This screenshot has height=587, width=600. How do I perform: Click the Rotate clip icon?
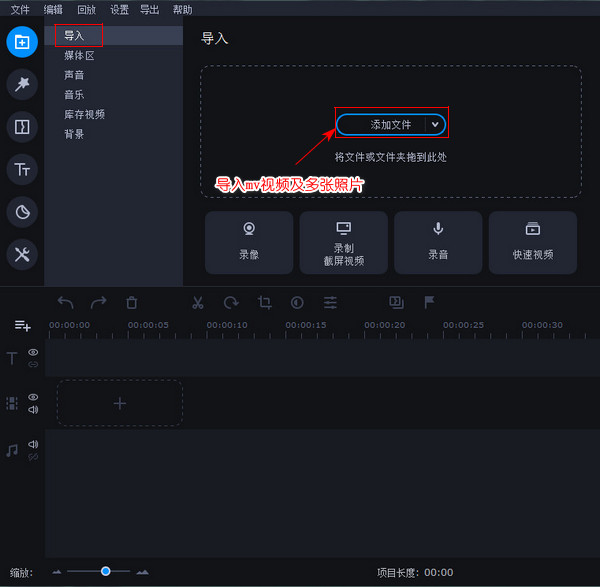231,303
